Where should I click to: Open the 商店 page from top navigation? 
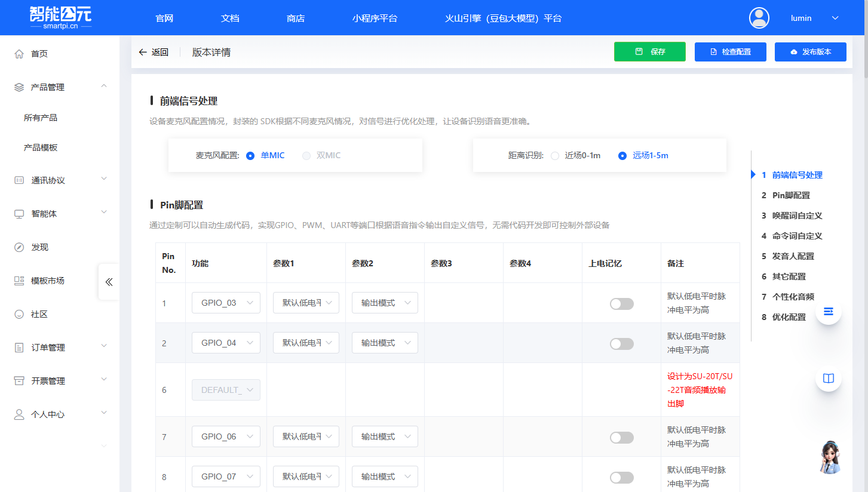point(296,18)
